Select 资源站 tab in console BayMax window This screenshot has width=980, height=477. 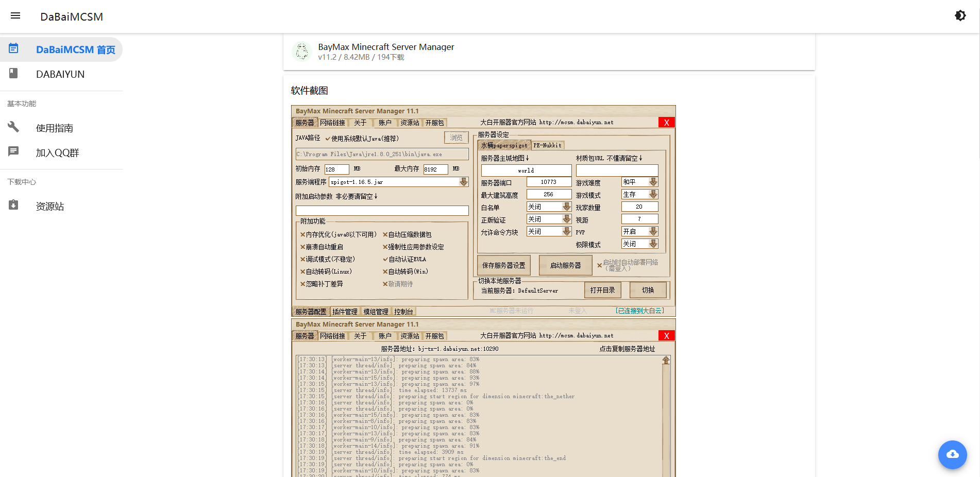410,336
